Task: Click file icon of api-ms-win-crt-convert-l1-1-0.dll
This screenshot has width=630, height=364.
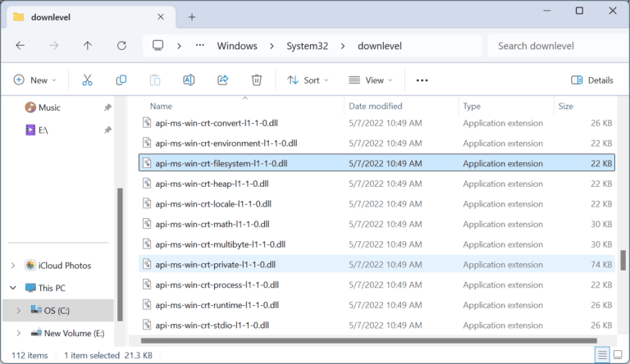Action: [147, 122]
